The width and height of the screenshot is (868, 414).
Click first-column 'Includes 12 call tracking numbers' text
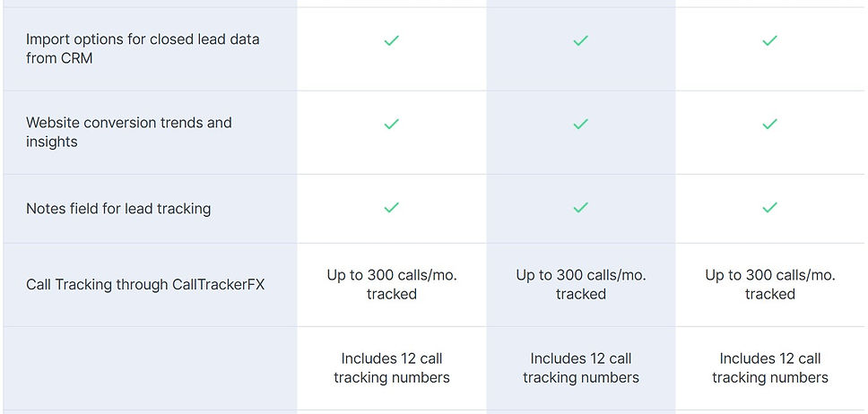(x=392, y=368)
